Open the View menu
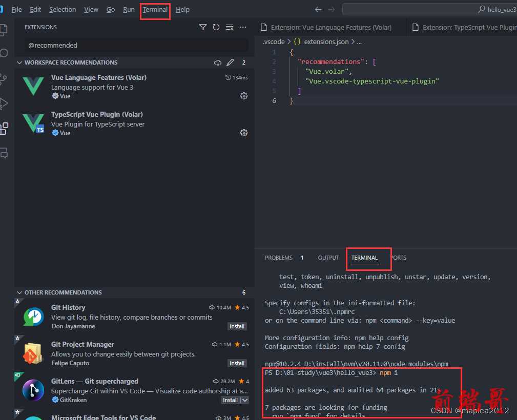 point(91,10)
